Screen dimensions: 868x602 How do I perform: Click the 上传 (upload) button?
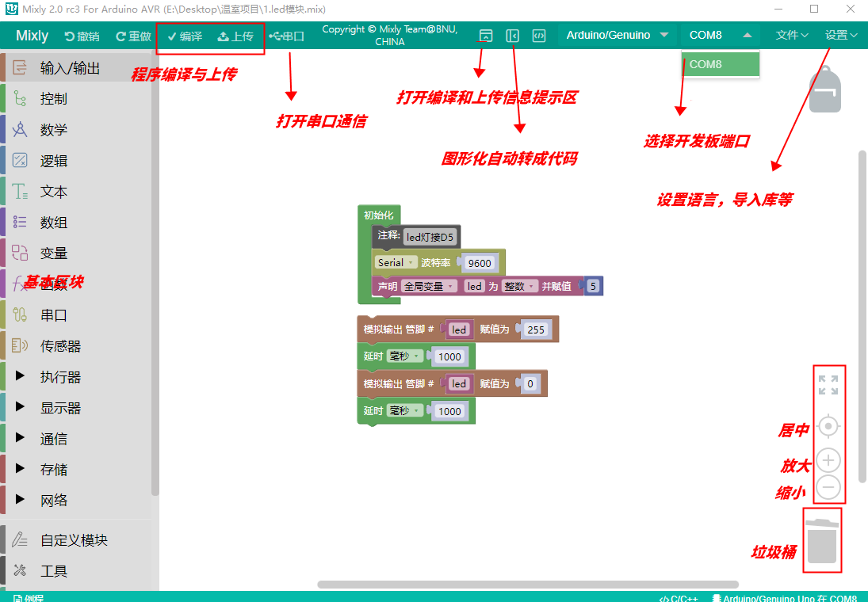coord(235,36)
